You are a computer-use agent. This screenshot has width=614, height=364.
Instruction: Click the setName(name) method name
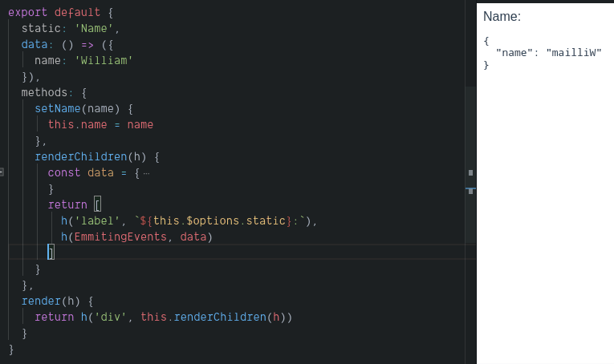click(x=58, y=109)
